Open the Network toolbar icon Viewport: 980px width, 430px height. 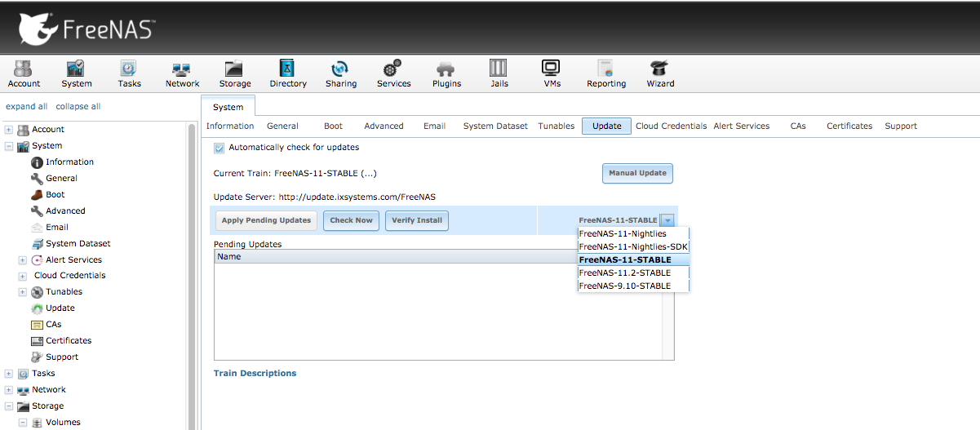pyautogui.click(x=182, y=73)
